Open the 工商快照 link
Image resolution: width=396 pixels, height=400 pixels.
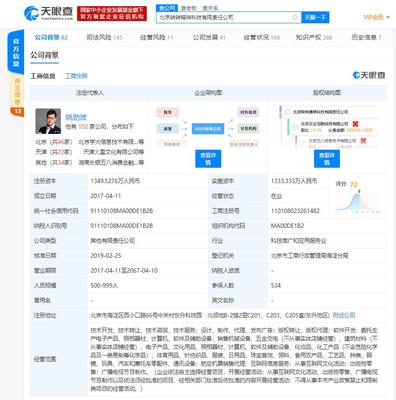click(76, 76)
